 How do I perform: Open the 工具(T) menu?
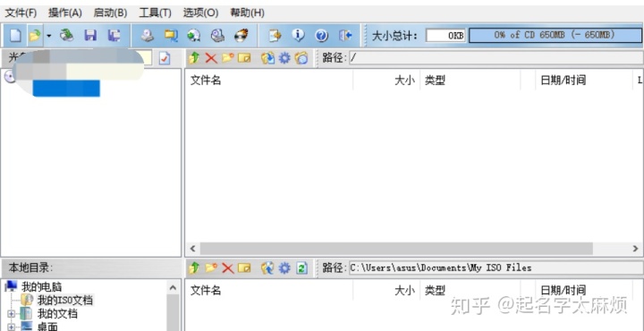click(x=155, y=13)
